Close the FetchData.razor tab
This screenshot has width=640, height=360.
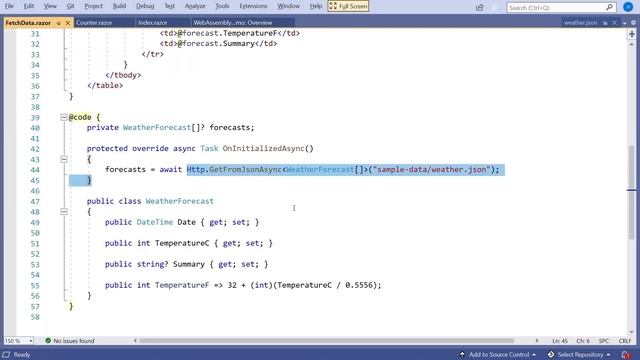68,23
